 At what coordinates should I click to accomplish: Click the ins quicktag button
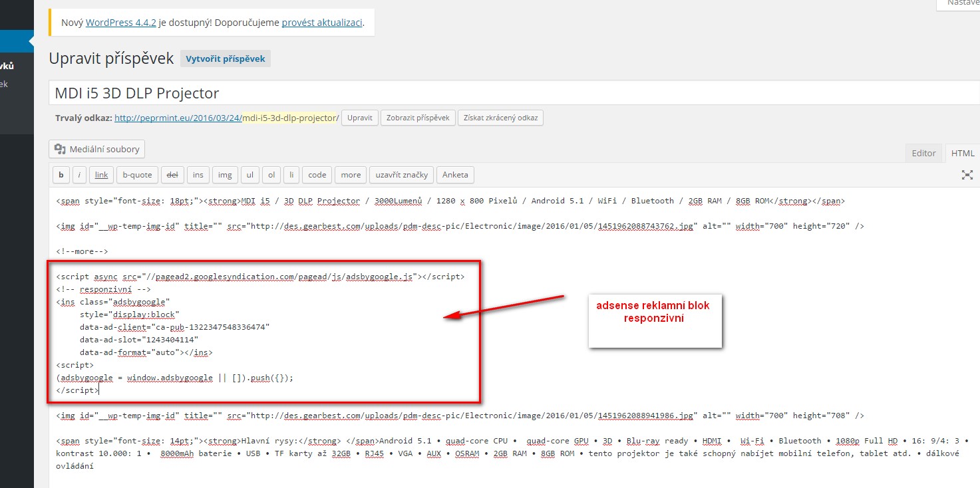(198, 175)
